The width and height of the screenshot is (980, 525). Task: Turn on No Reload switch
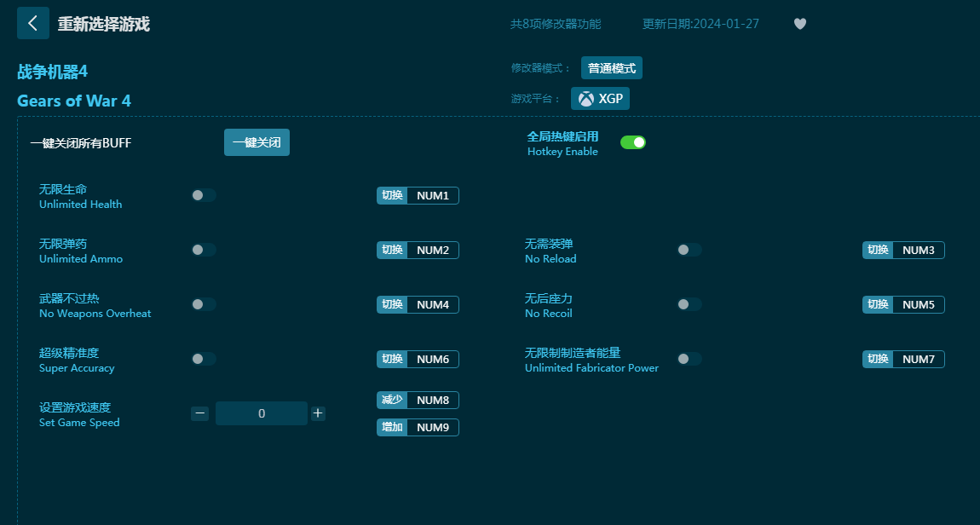point(689,250)
